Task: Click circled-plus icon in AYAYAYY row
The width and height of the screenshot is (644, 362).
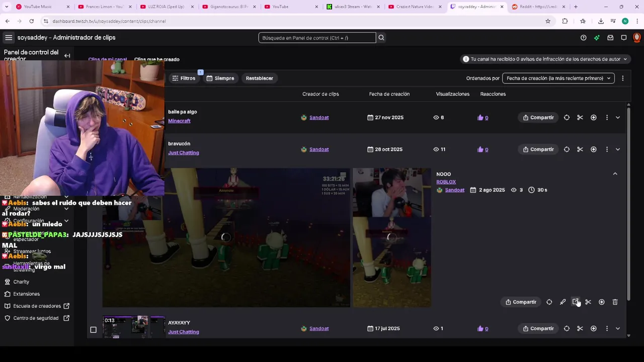Action: coord(594,329)
